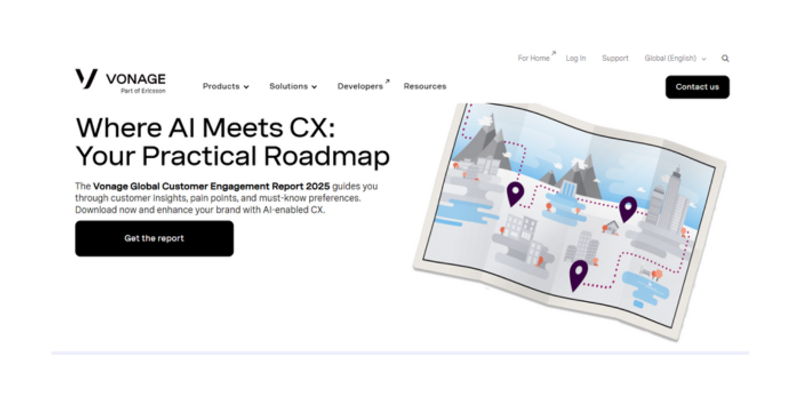Click the Where AI Meets CX heading
The height and width of the screenshot is (400, 800).
tap(232, 142)
